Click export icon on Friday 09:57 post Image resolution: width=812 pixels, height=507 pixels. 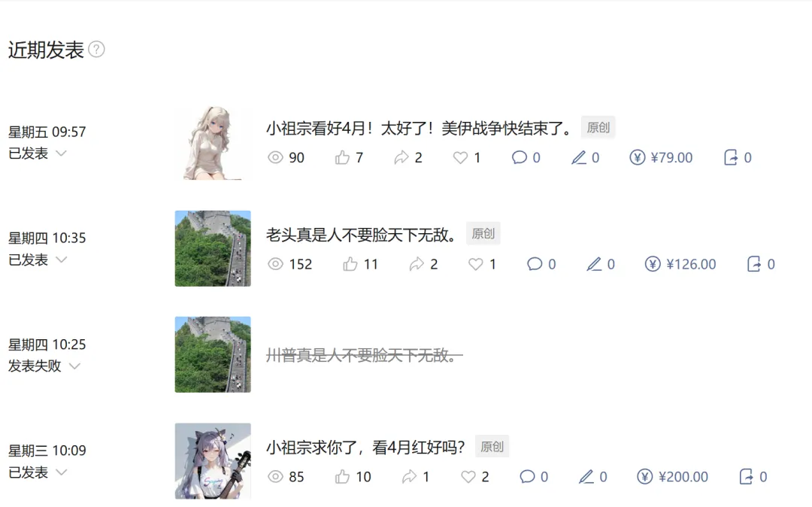click(x=731, y=157)
